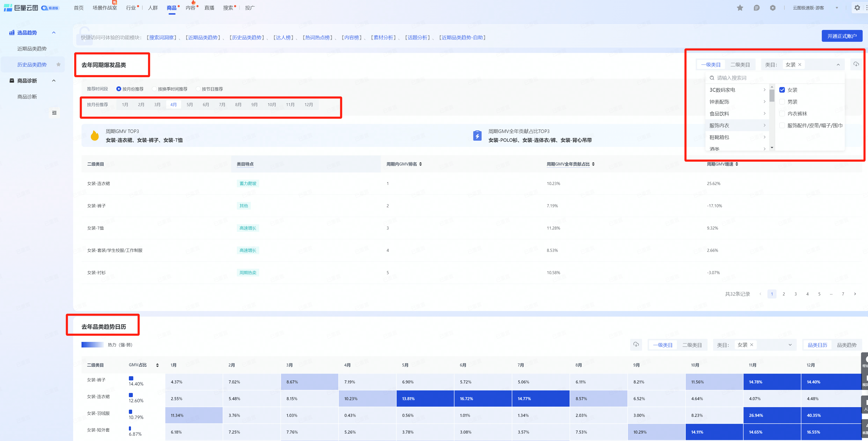Remove the 女装 tag in calendar category selector

pyautogui.click(x=751, y=345)
